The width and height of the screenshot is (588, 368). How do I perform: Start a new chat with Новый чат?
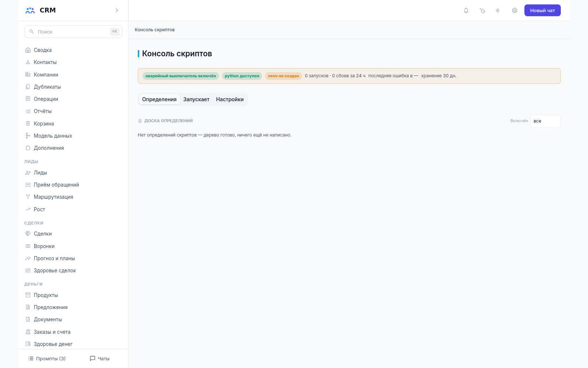click(x=542, y=10)
